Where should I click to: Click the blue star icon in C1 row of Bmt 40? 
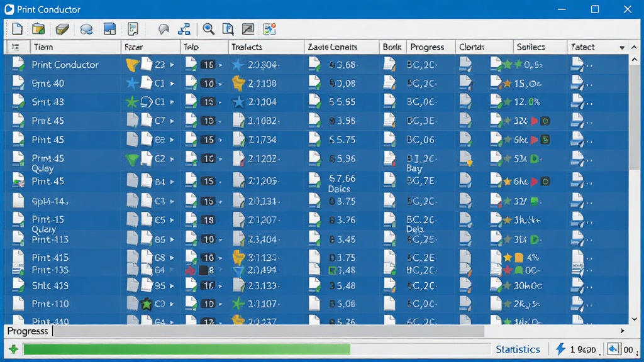[x=132, y=84]
